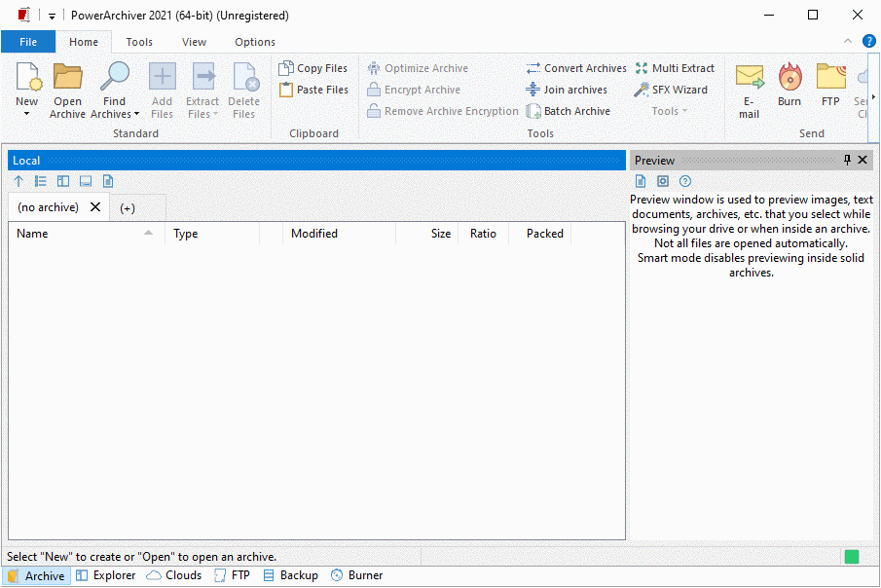Open the SFX Wizard
881x588 pixels.
(x=671, y=90)
